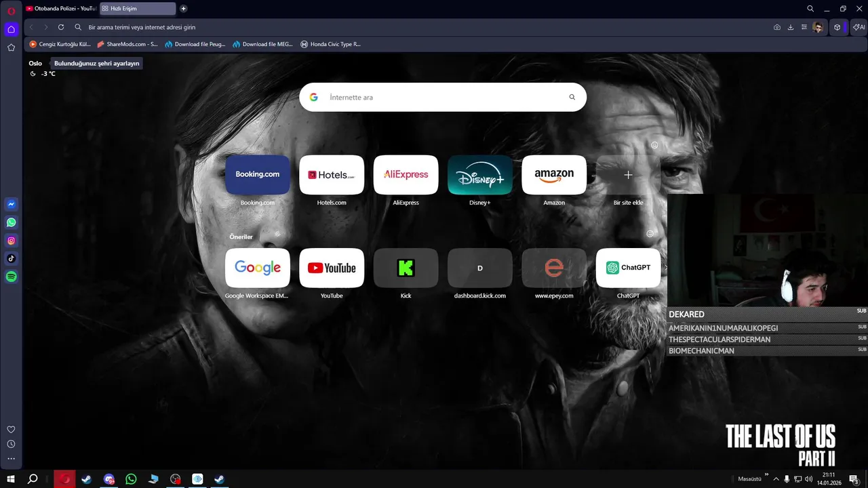Open TikTok in the Opera sidebar
The image size is (868, 488).
[11, 258]
